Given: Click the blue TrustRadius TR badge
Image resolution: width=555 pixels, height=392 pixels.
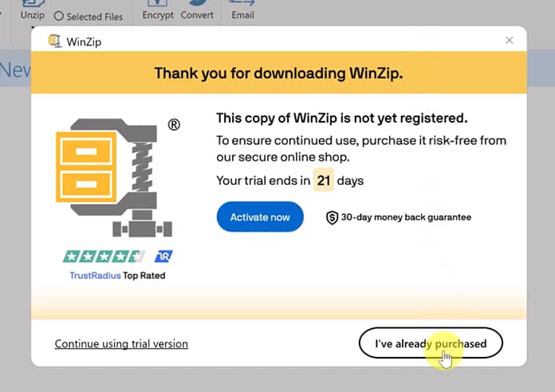Looking at the screenshot, I should pyautogui.click(x=163, y=257).
